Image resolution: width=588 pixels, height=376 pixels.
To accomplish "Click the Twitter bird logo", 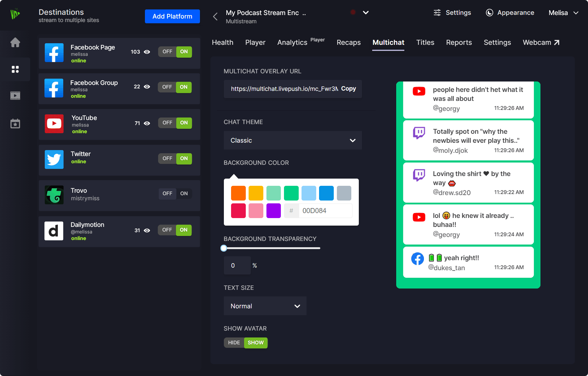I will coord(54,159).
